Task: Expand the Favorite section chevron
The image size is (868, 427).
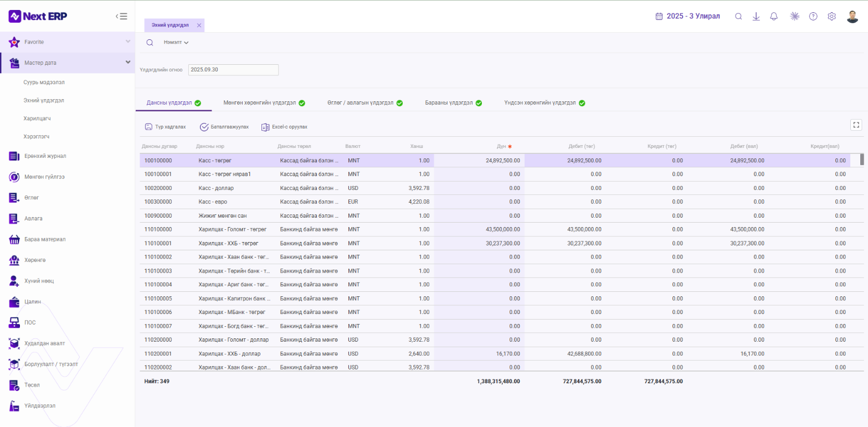Action: 128,42
